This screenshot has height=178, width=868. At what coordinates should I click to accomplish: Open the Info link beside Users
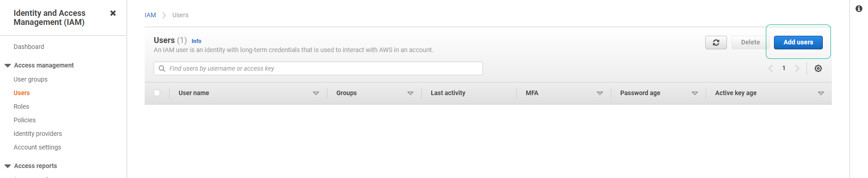196,41
